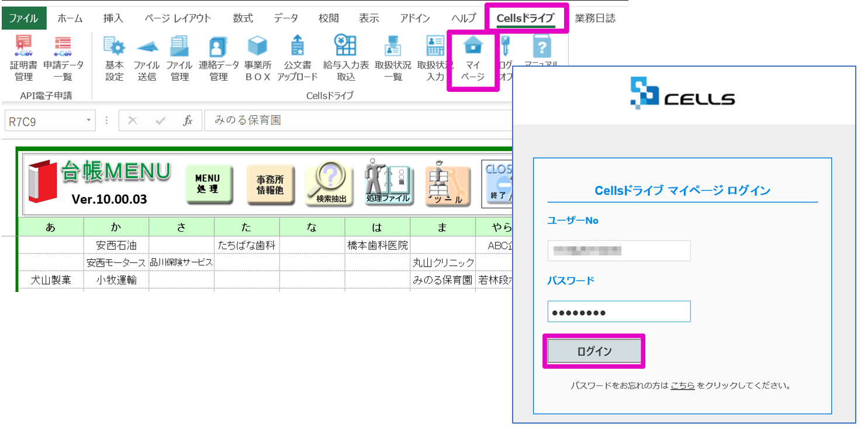This screenshot has width=868, height=433.
Task: Open the 表示 tab
Action: click(x=369, y=18)
